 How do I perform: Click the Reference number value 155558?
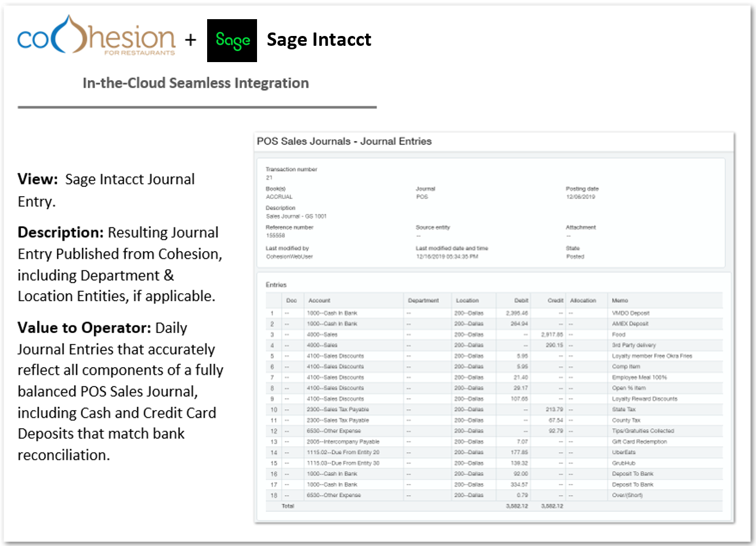(275, 236)
